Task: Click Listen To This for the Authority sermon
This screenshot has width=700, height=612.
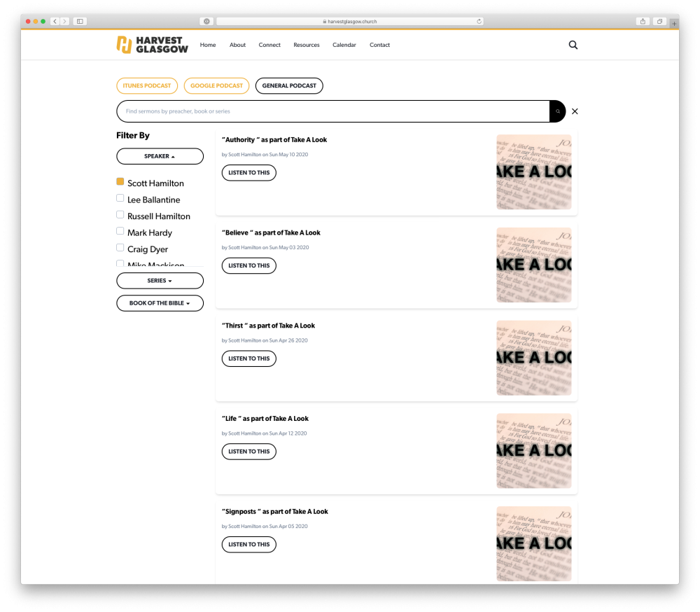Action: tap(248, 172)
